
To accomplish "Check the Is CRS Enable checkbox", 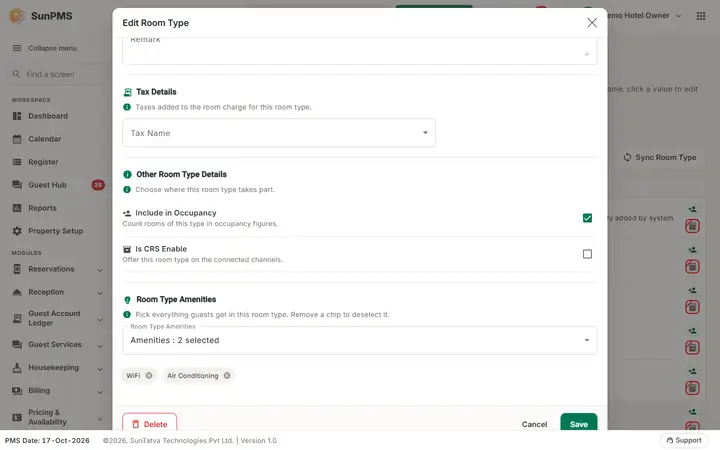I will pos(587,254).
